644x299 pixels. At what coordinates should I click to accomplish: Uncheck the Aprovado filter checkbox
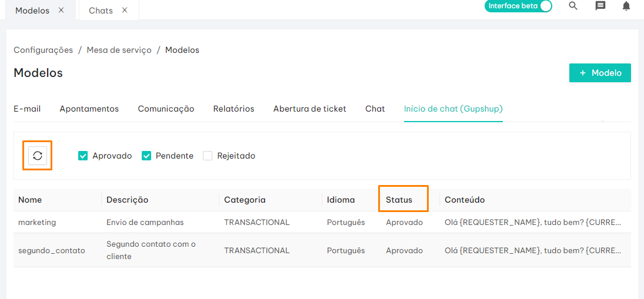coord(82,156)
